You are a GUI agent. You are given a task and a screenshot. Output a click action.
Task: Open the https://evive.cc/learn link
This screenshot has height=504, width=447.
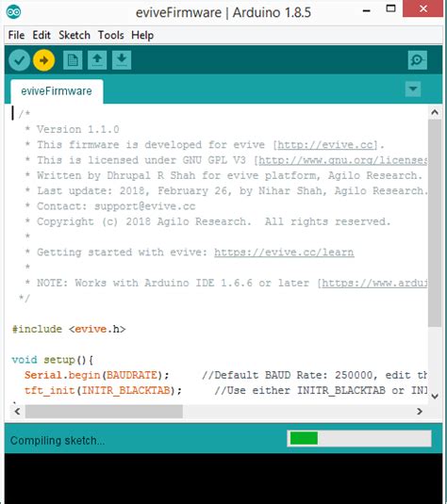(284, 252)
